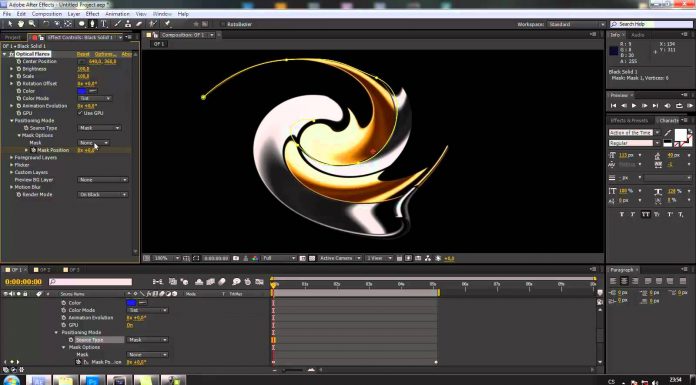The height and width of the screenshot is (385, 696).
Task: Expand the Custom Layers group
Action: pos(12,172)
